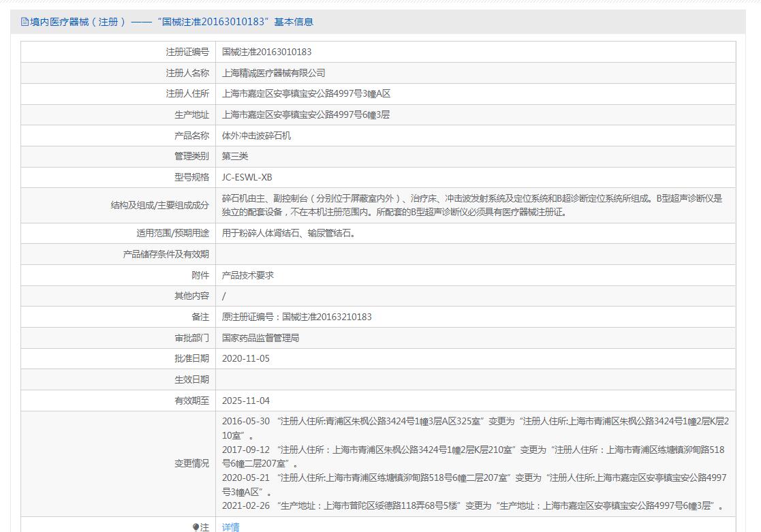Click the model value JC-ESWL-XB
This screenshot has width=761, height=532.
point(247,177)
